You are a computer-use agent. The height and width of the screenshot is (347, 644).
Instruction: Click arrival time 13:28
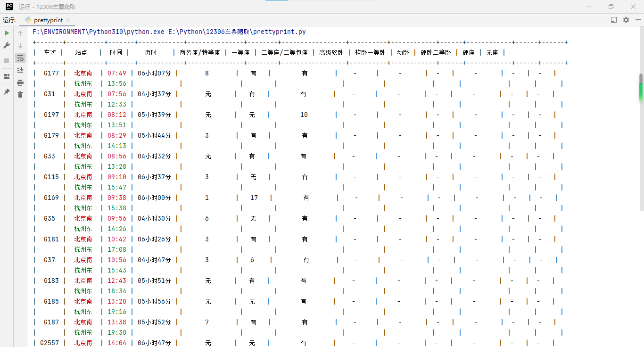(117, 166)
